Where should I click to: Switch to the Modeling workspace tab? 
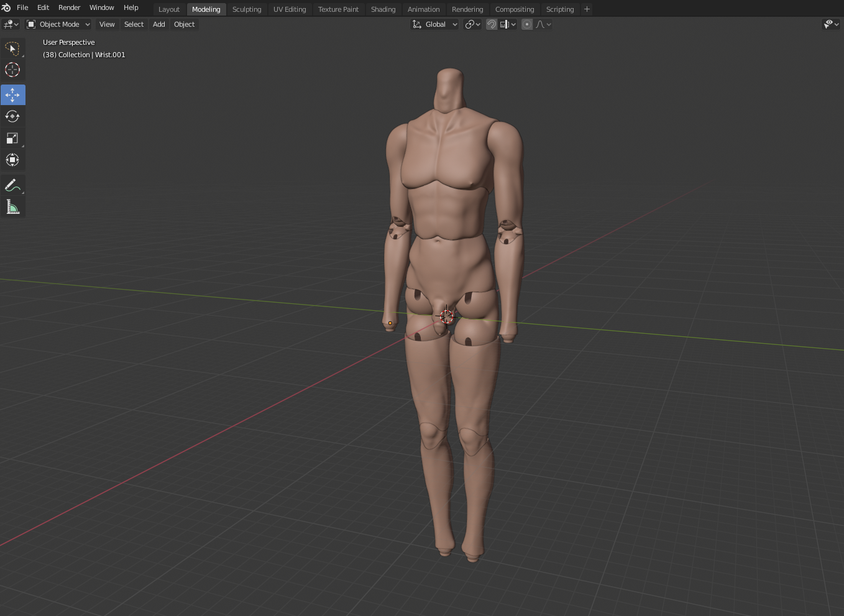(206, 9)
